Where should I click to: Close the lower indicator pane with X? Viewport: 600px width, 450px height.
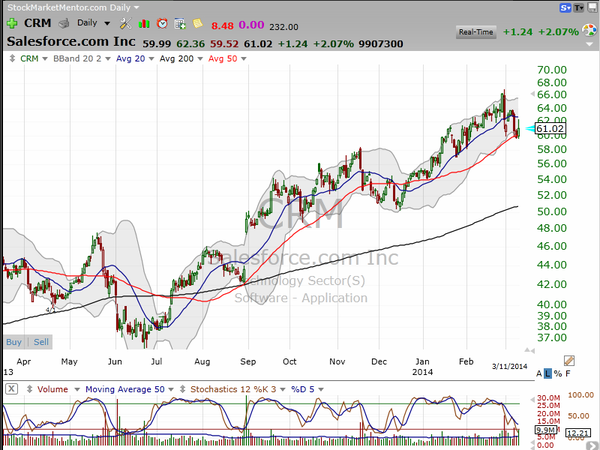[11, 389]
